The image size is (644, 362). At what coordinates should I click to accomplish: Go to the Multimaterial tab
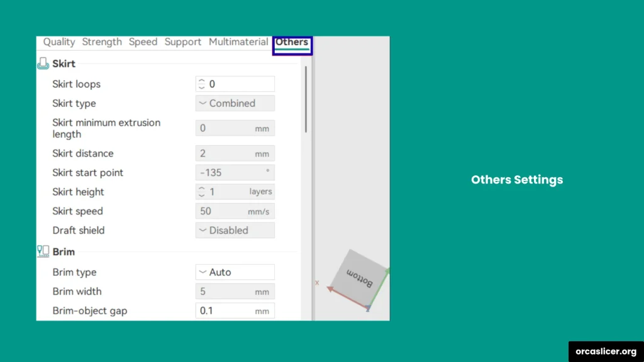click(x=238, y=42)
